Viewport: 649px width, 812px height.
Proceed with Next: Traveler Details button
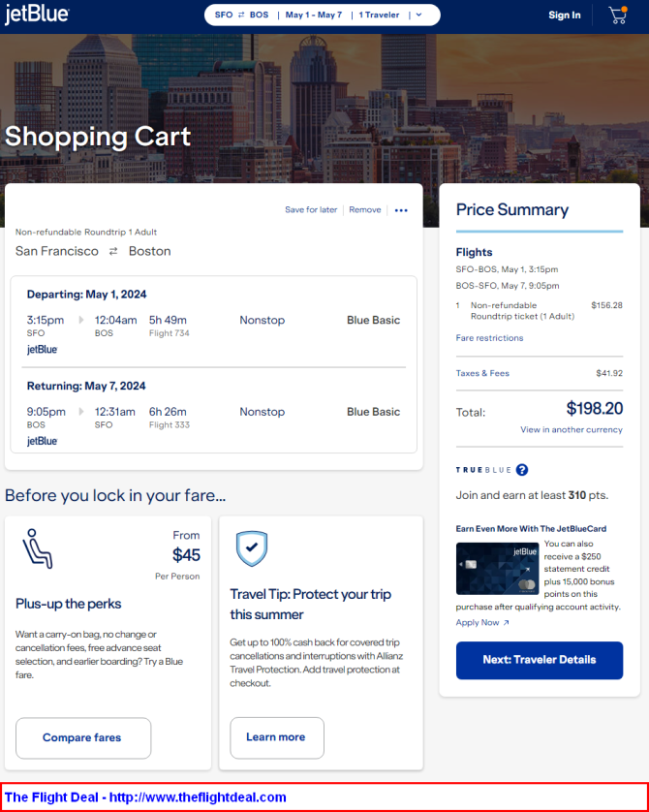(x=540, y=660)
